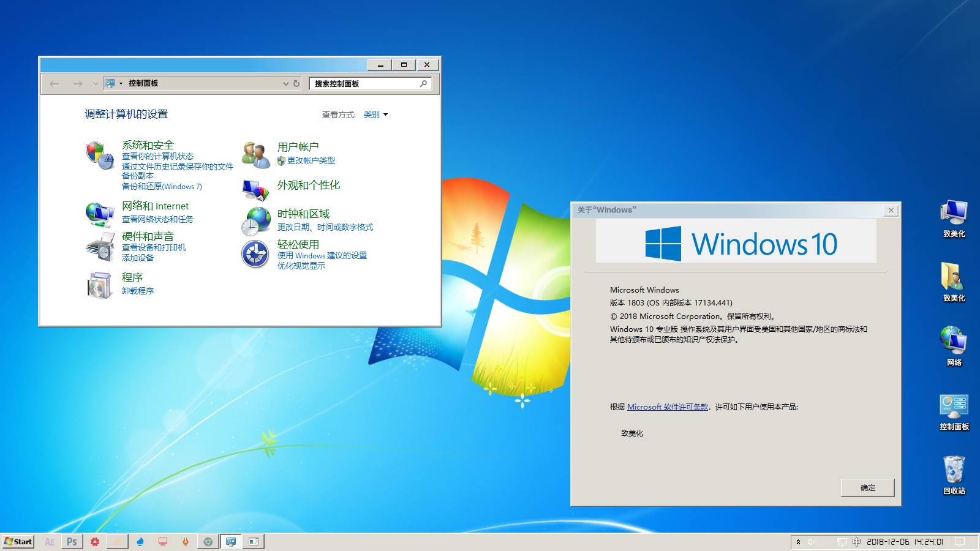Select the 回收站 recycle bin icon
The width and height of the screenshot is (980, 551).
pyautogui.click(x=954, y=475)
